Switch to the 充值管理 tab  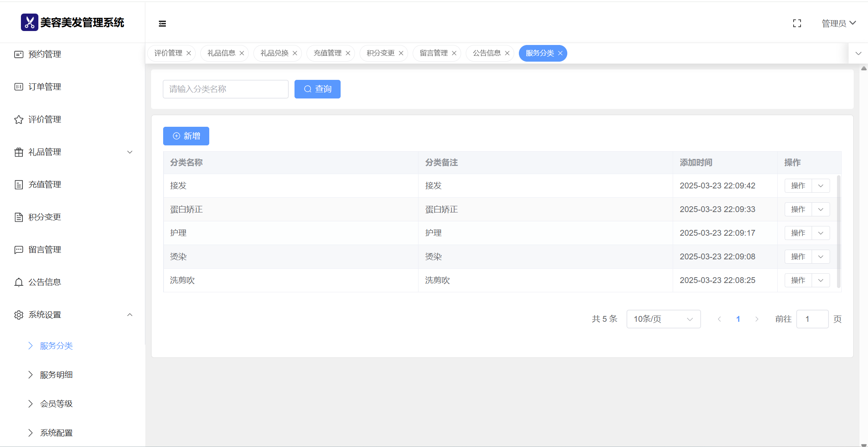click(x=327, y=53)
